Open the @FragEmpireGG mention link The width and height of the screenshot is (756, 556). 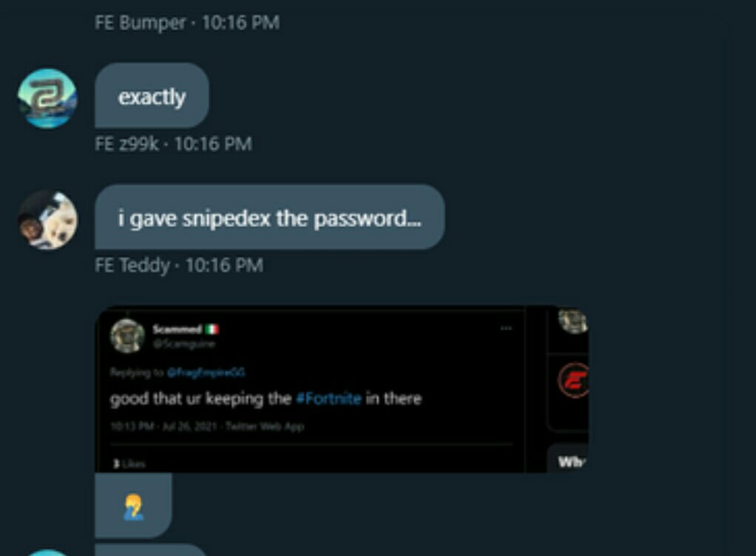tap(206, 373)
